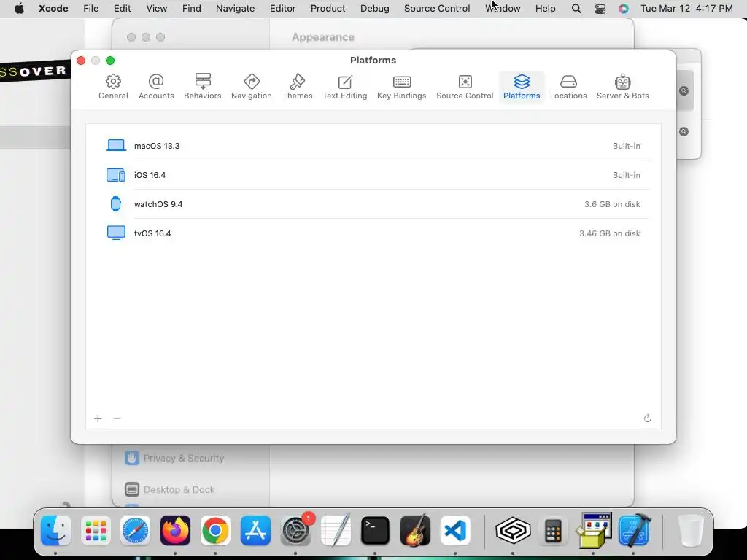The width and height of the screenshot is (747, 560).
Task: Open the File menu
Action: pos(91,9)
